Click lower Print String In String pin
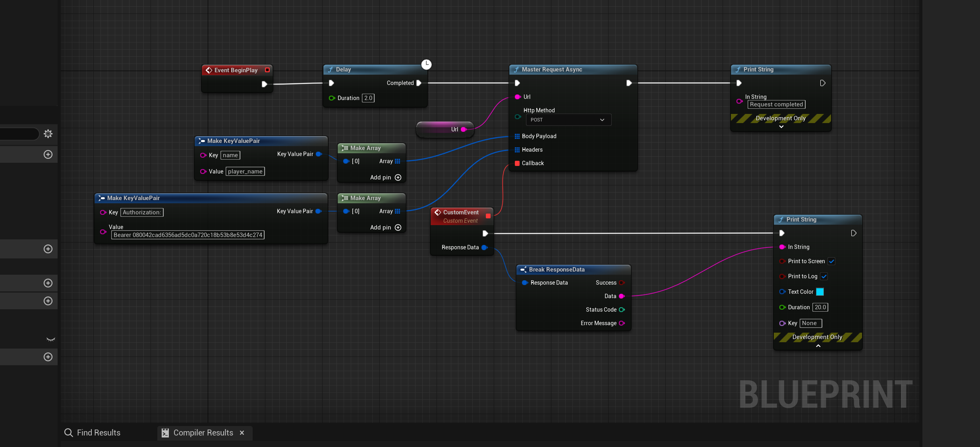The height and width of the screenshot is (447, 980). click(x=782, y=247)
